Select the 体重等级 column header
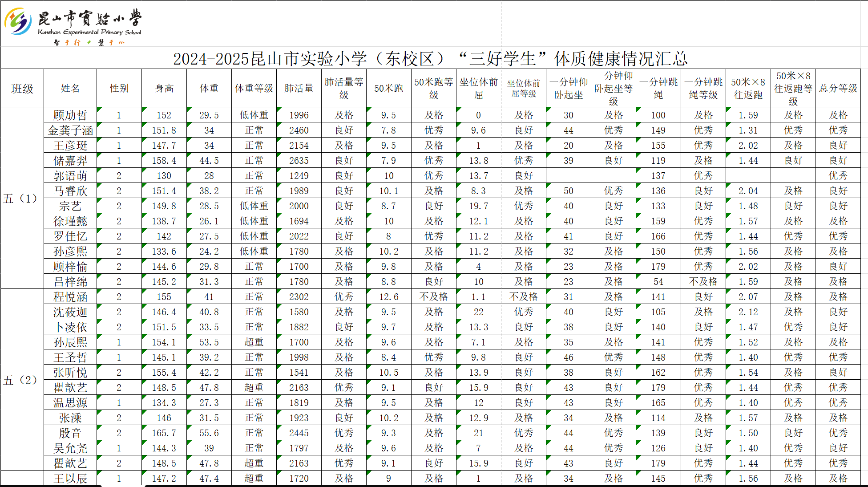 [x=254, y=88]
